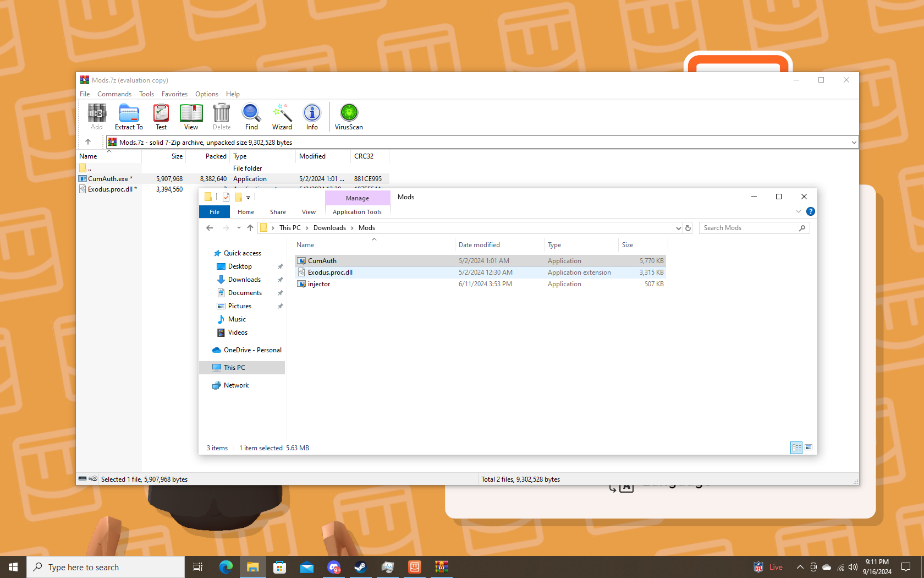Click the search magnifier in Search Mods box
The image size is (924, 578).
point(802,228)
